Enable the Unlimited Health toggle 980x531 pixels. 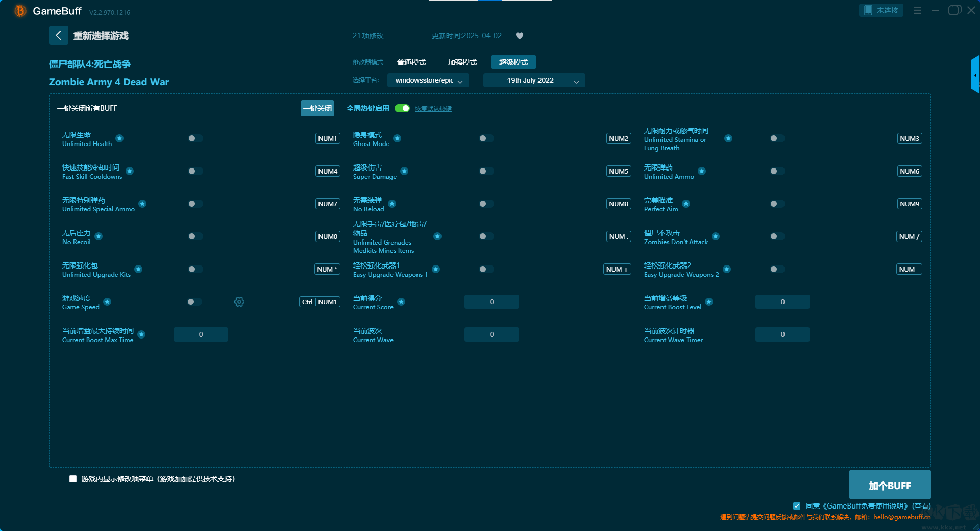195,138
